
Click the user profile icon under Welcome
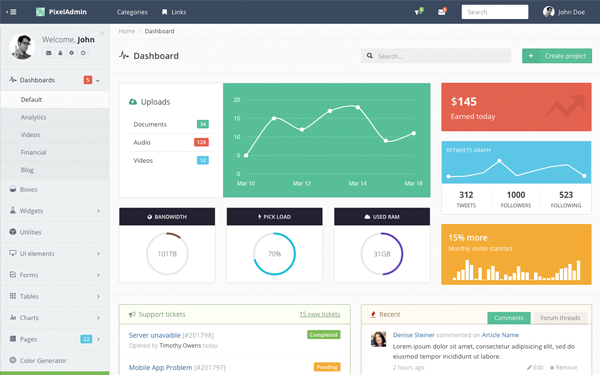pos(60,53)
